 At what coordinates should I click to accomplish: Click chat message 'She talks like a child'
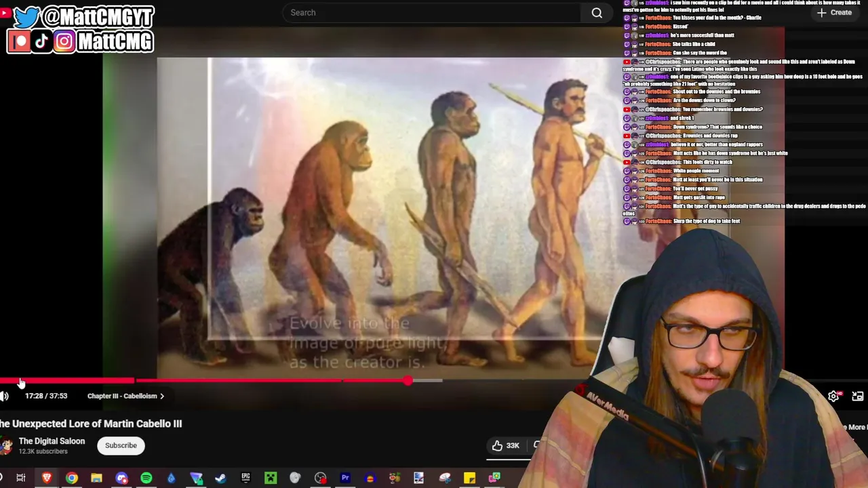click(x=694, y=44)
